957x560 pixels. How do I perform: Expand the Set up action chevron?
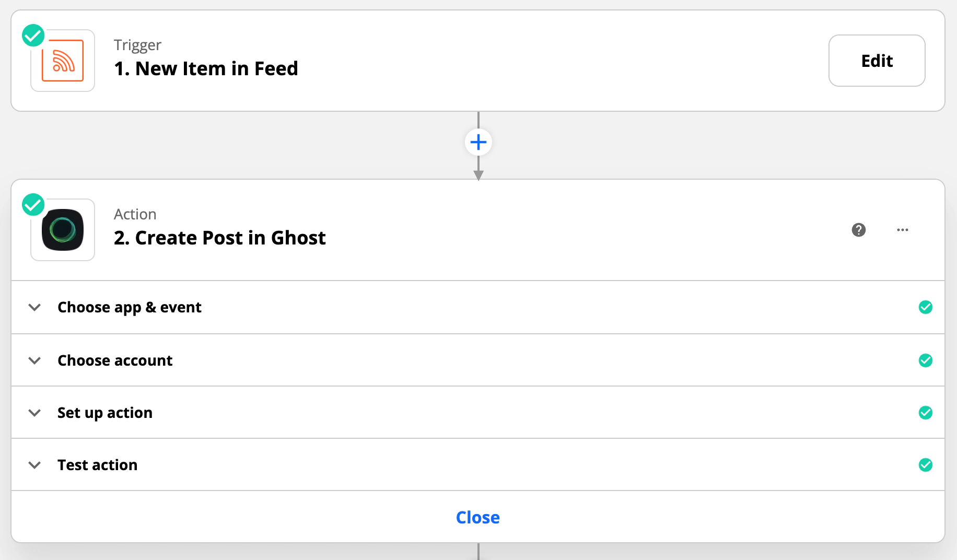[34, 413]
